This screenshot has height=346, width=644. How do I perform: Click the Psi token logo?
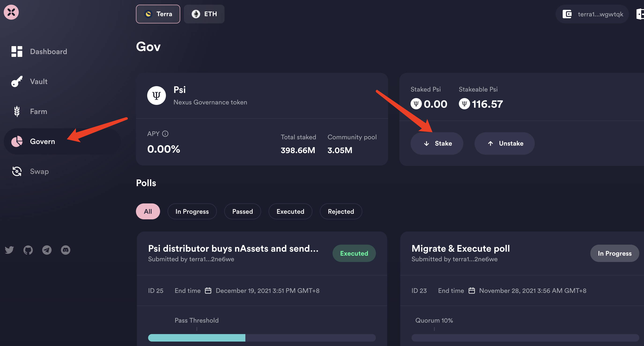(x=156, y=96)
